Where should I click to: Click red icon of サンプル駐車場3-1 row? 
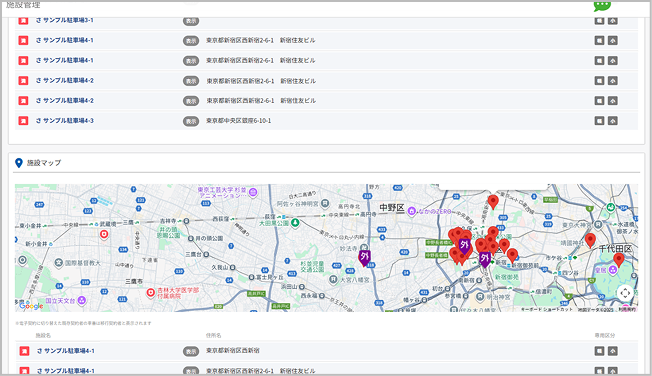coord(23,20)
